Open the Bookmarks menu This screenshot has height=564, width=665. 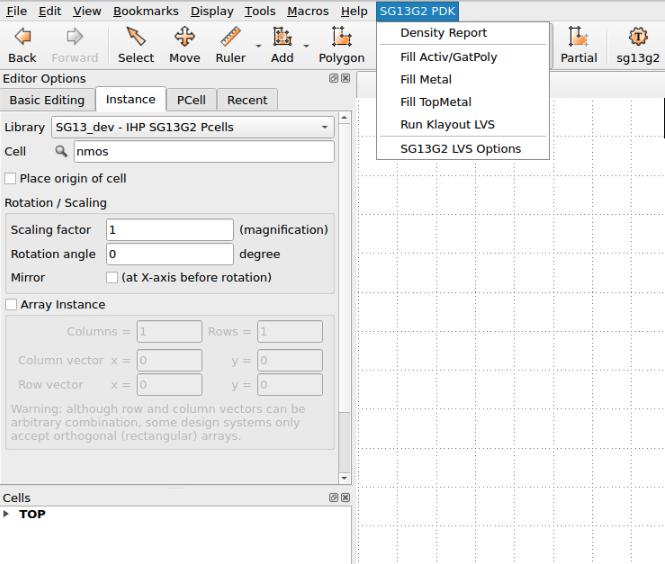146,11
